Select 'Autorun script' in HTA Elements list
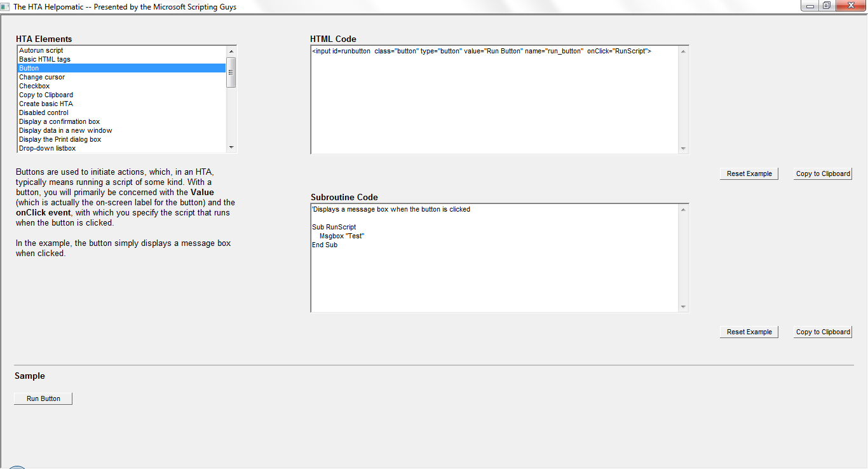The width and height of the screenshot is (868, 469). pyautogui.click(x=122, y=50)
